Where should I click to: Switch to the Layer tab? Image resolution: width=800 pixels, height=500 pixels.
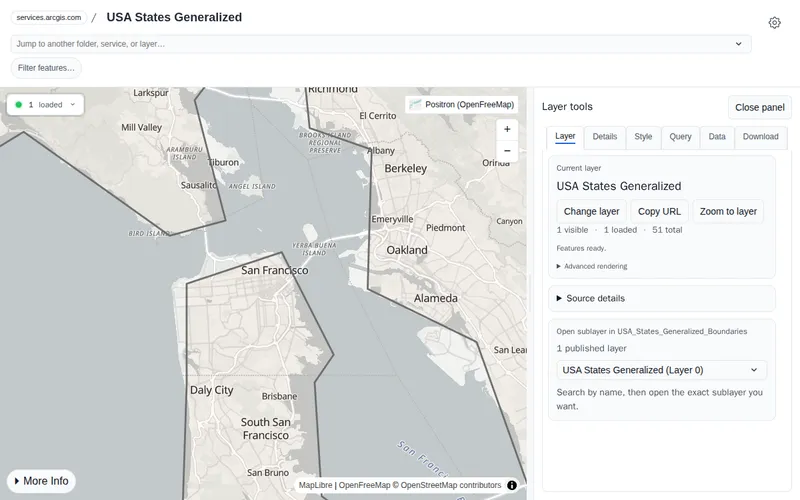coord(565,136)
